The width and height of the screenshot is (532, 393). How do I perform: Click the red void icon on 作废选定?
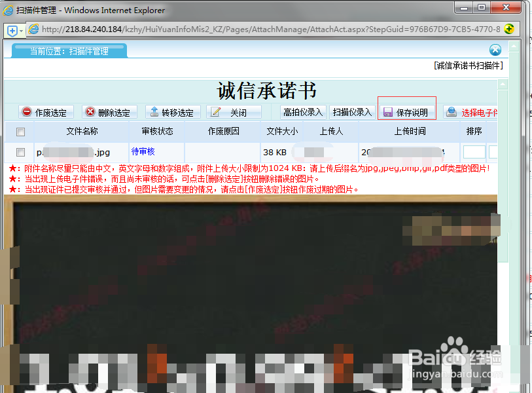tap(26, 111)
